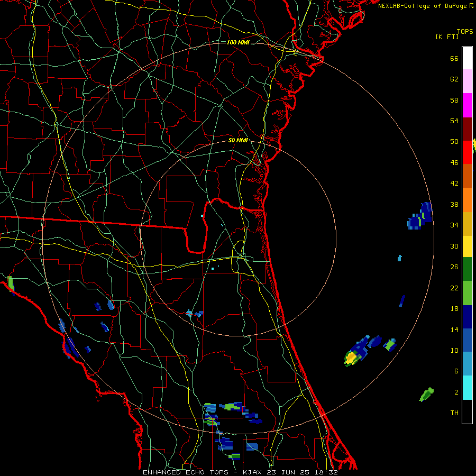Viewport: 476px width, 476px height.
Task: Click the green echo in the far southeast offshore
Action: coord(426,395)
